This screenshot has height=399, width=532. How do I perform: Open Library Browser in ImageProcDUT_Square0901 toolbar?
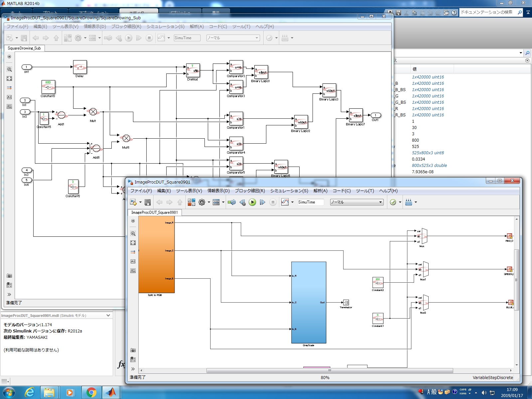(x=192, y=202)
